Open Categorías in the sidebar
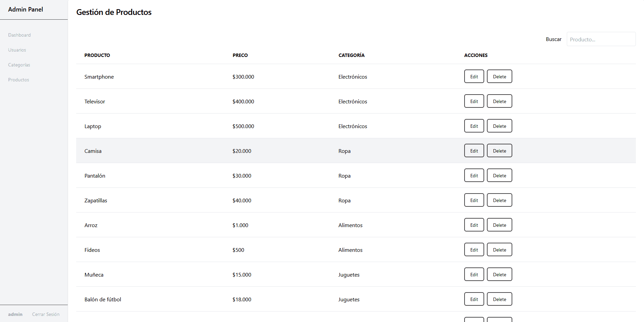This screenshot has width=644, height=322. (19, 65)
